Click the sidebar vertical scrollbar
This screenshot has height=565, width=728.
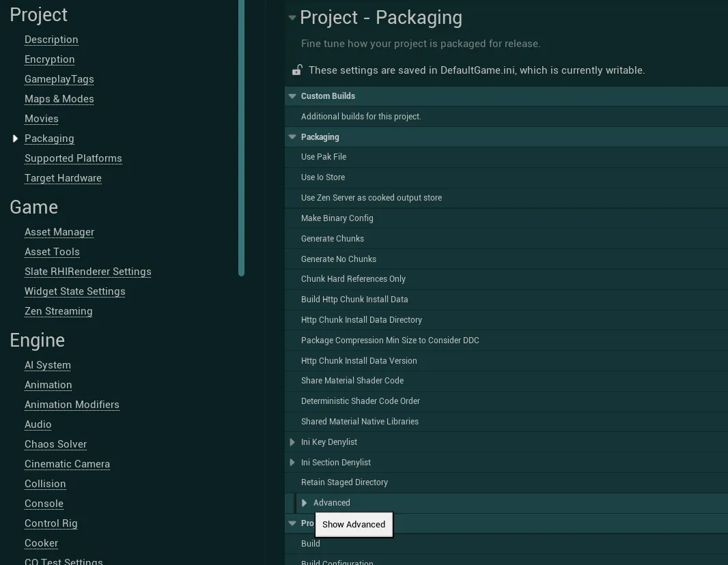241,138
